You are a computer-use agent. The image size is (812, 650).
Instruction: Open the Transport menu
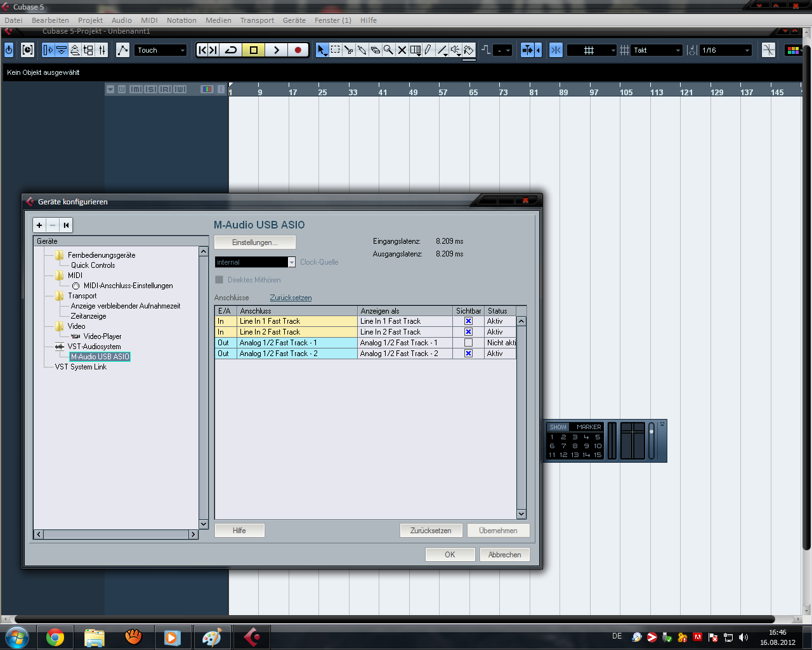click(x=257, y=20)
